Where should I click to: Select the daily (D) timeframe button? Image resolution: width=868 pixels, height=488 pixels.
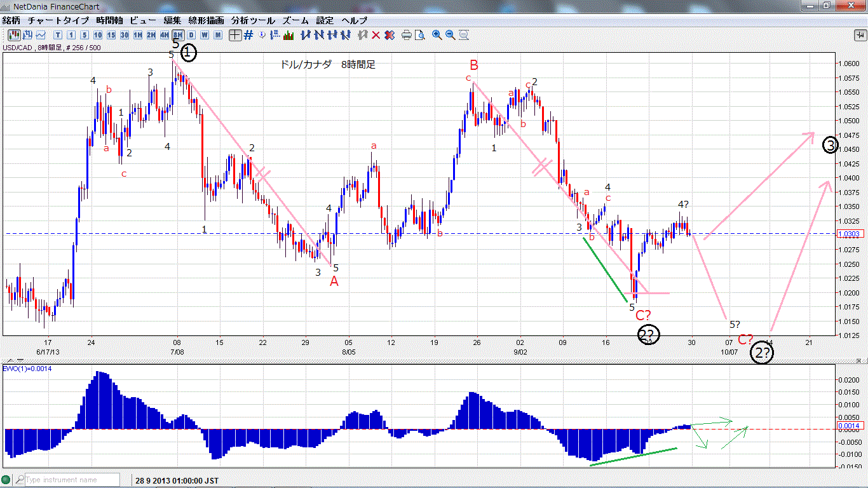[191, 35]
